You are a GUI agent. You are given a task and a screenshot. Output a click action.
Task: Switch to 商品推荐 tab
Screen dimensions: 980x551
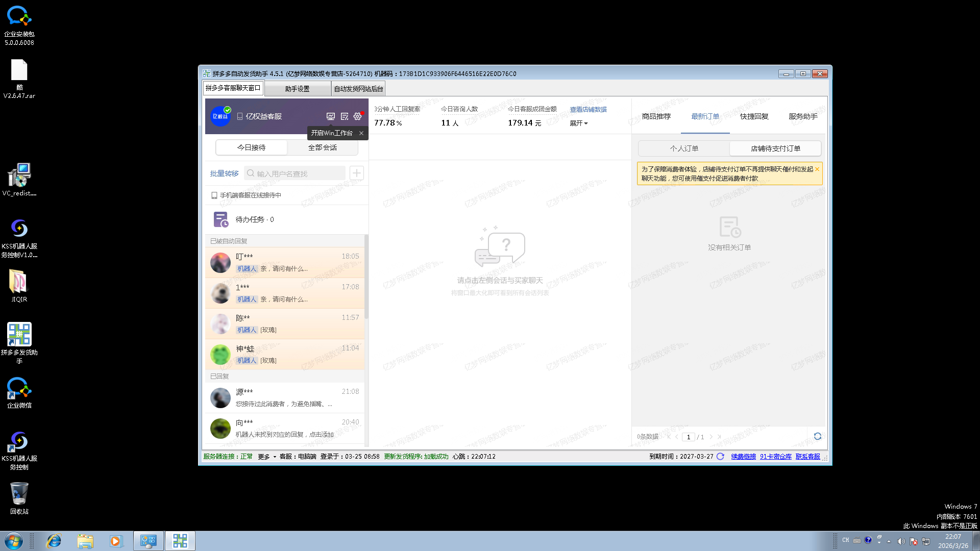656,116
